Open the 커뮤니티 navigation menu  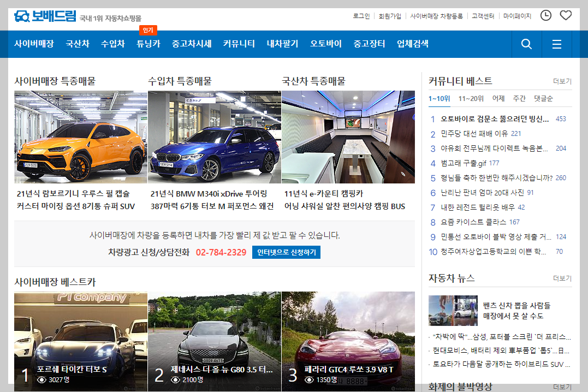coord(239,44)
